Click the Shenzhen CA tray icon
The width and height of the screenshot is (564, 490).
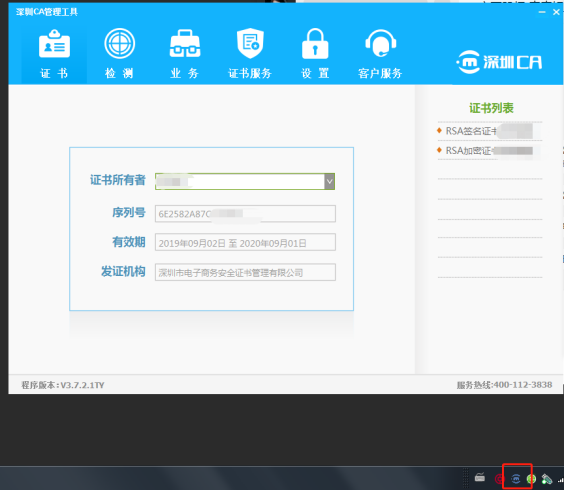(x=516, y=479)
